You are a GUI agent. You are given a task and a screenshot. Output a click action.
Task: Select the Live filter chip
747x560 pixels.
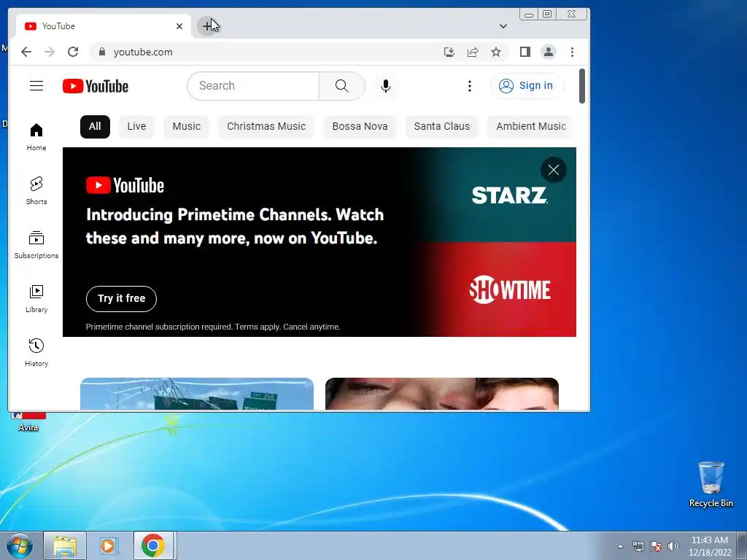click(x=136, y=127)
